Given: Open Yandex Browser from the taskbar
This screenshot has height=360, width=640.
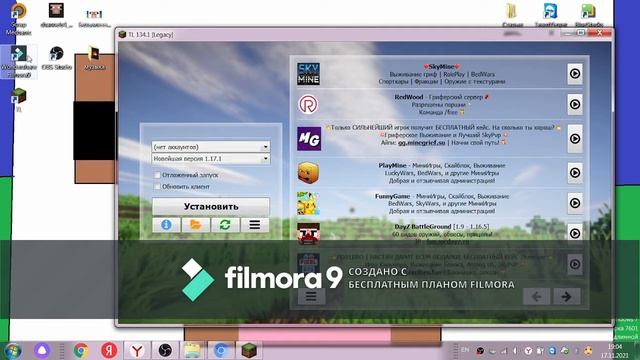Looking at the screenshot, I should (137, 351).
